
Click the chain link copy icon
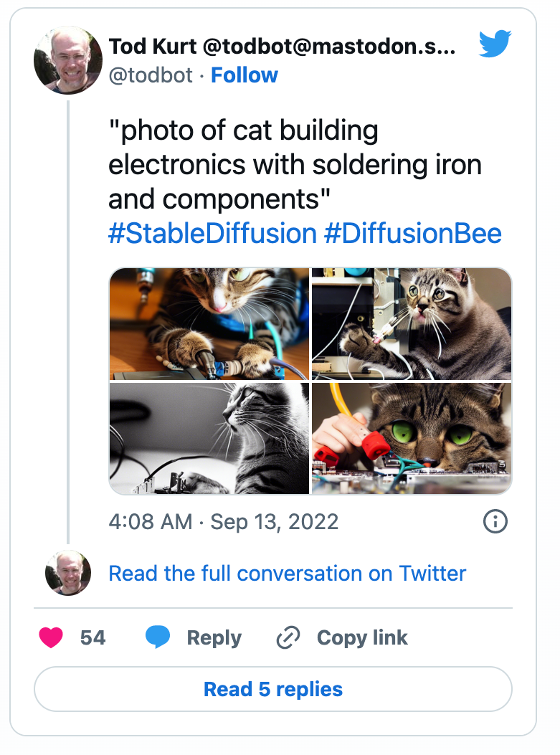click(288, 637)
